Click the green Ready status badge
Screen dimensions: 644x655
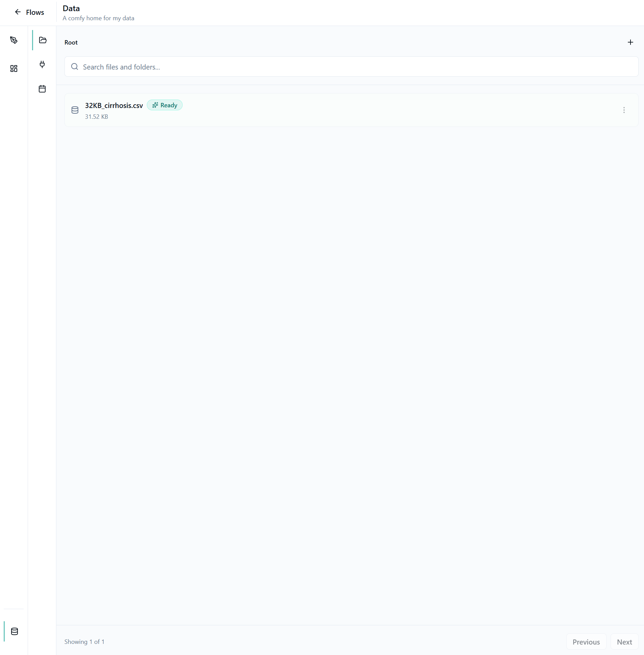coord(165,105)
